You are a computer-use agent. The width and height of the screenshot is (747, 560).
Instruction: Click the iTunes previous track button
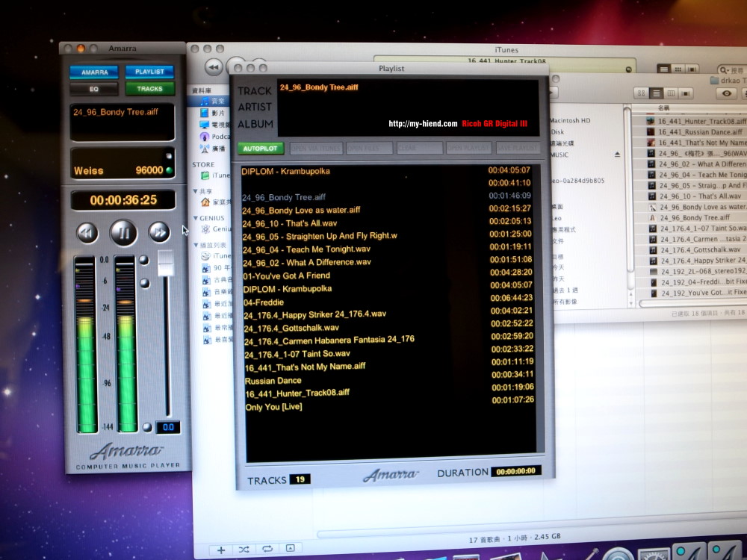point(214,67)
